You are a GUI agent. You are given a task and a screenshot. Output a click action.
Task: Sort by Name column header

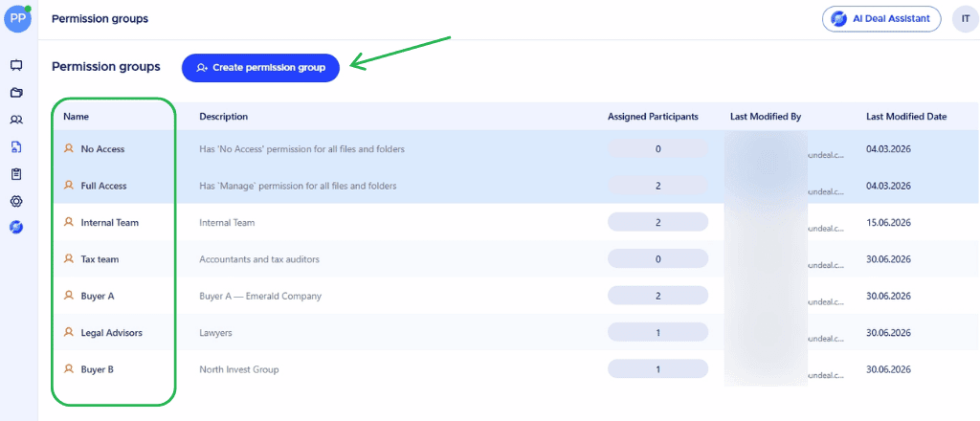click(x=77, y=116)
